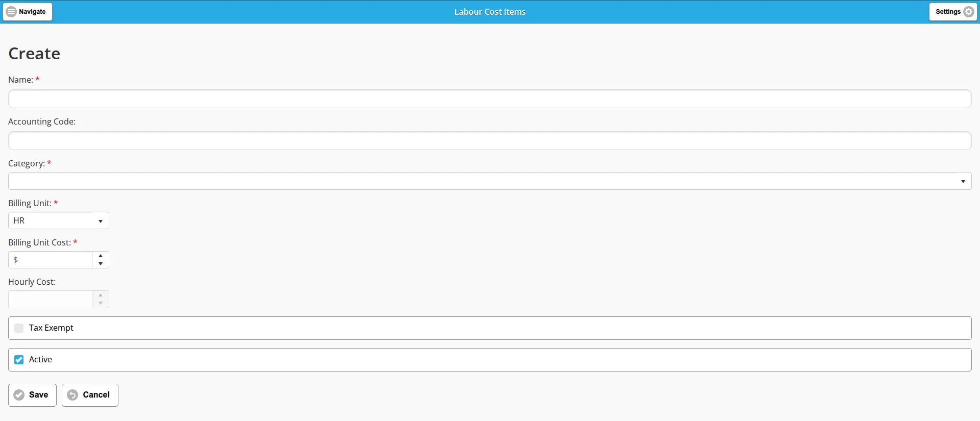Uncheck the Active checkbox
The height and width of the screenshot is (421, 980).
19,360
